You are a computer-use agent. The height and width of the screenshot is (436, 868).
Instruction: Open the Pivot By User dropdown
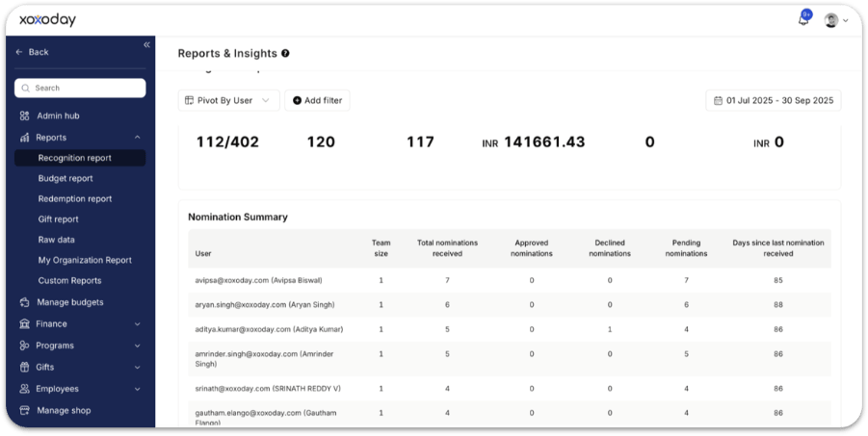click(x=228, y=100)
